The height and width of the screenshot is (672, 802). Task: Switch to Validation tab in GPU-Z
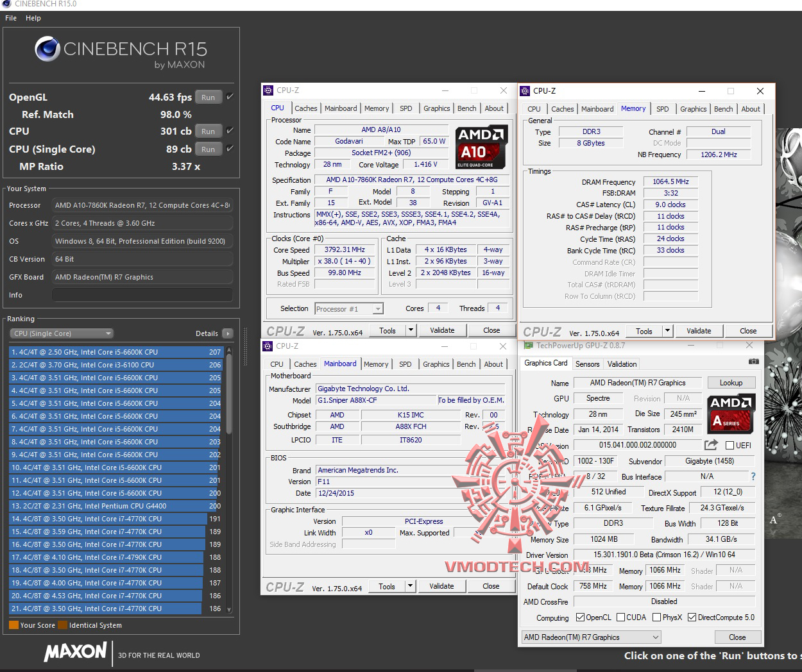622,364
